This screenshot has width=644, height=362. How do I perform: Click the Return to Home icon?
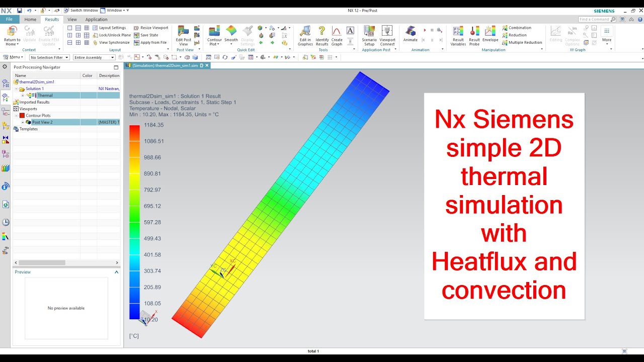pyautogui.click(x=12, y=32)
